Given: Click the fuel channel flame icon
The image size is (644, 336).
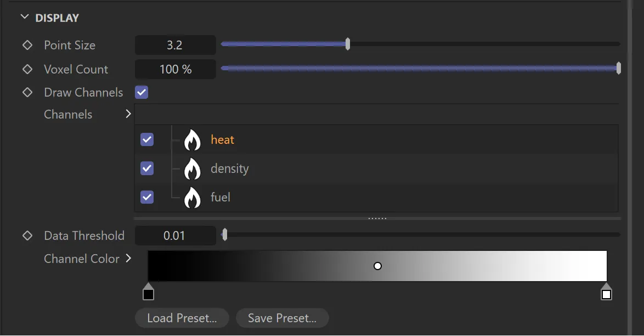Looking at the screenshot, I should 192,197.
